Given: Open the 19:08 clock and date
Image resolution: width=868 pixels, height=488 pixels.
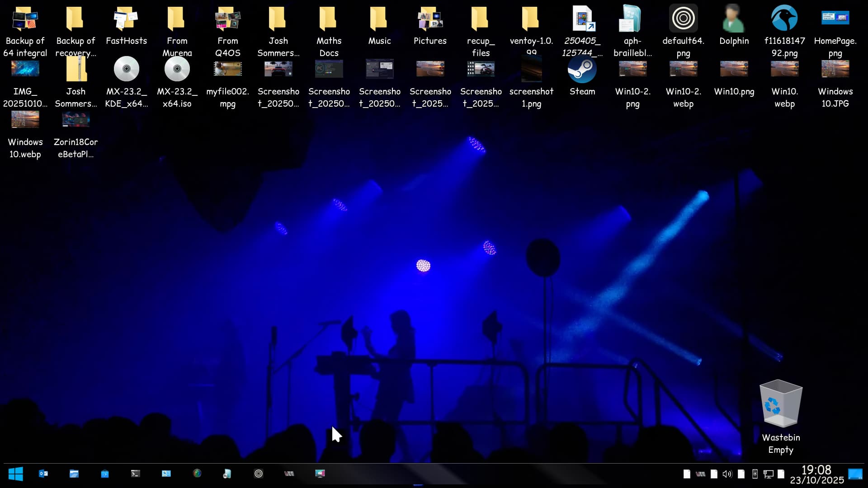Looking at the screenshot, I should [816, 474].
